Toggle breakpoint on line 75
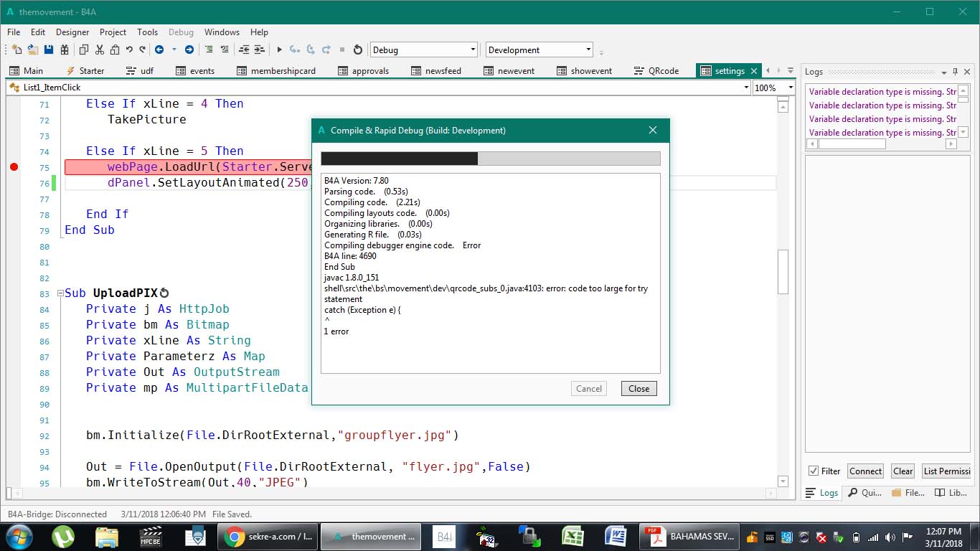The image size is (980, 551). [14, 167]
